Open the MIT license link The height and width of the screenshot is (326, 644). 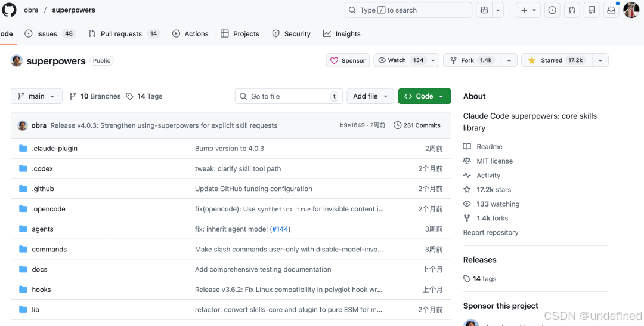488,161
